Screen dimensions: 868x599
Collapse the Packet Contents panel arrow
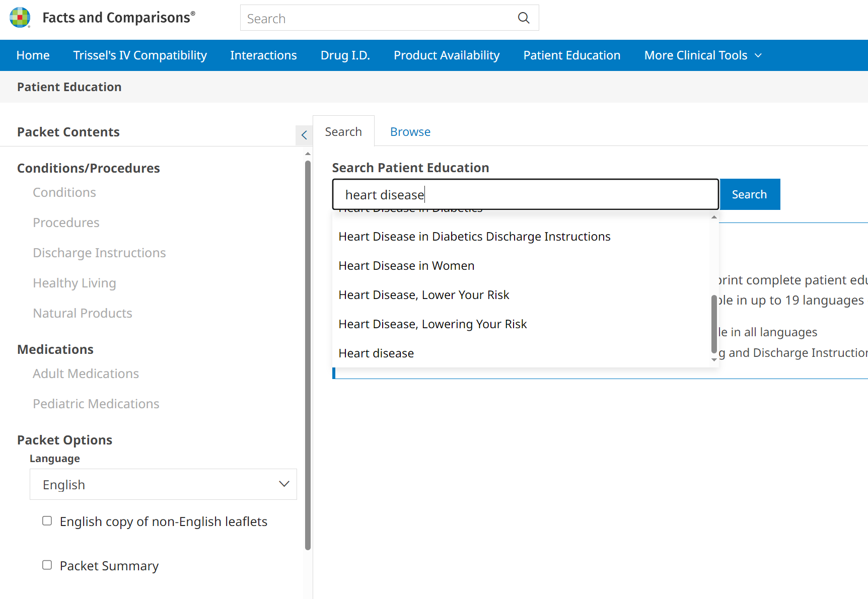(x=304, y=135)
